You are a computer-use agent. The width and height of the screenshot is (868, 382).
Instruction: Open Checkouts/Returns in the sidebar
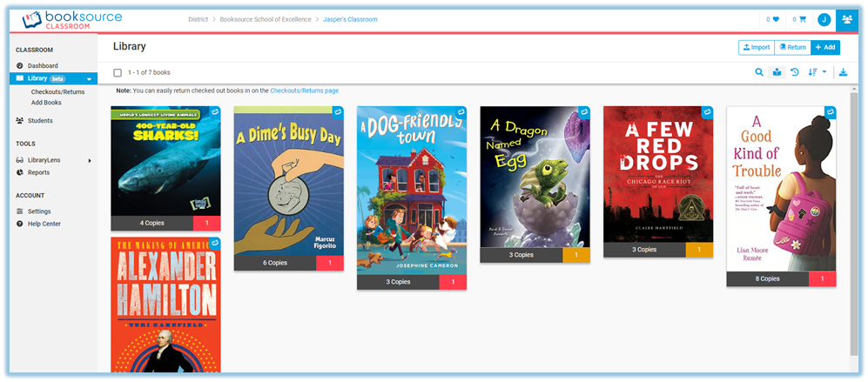[57, 92]
